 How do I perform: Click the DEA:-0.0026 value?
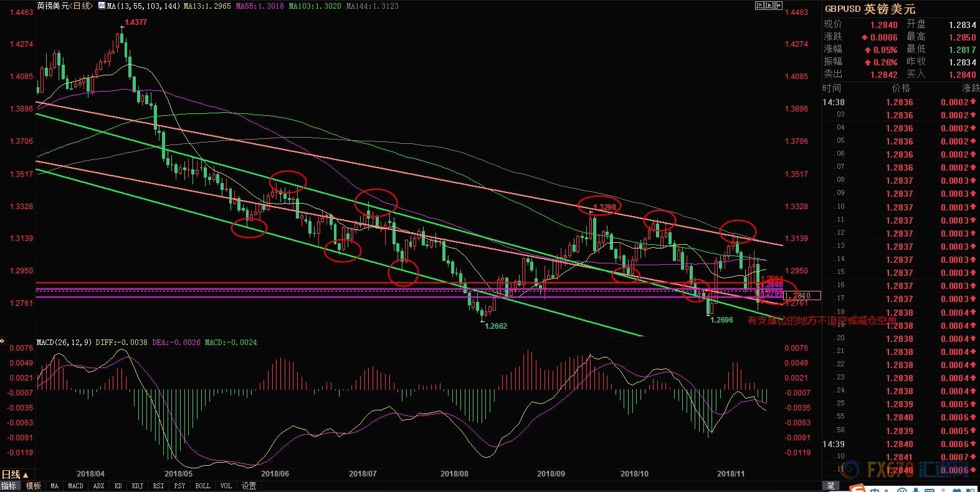[176, 343]
